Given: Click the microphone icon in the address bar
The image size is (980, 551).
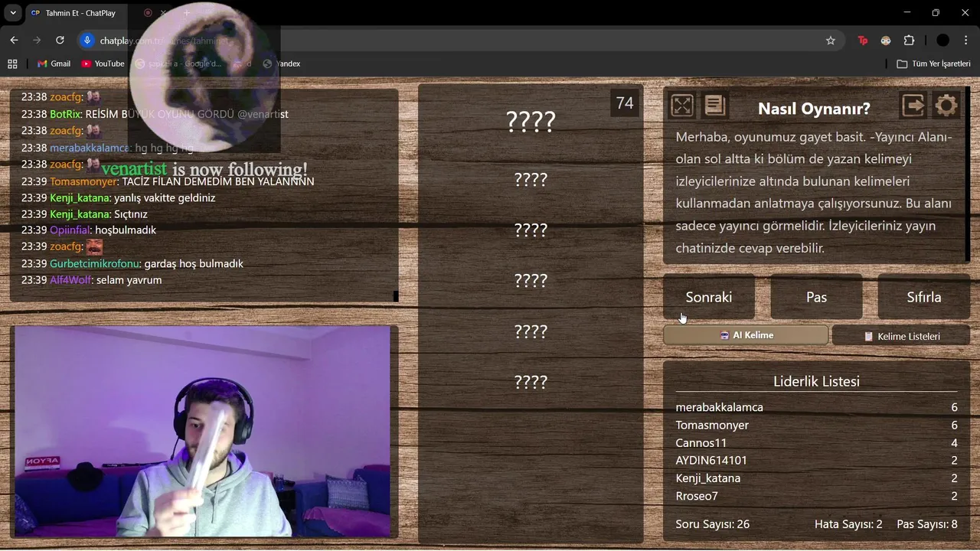Looking at the screenshot, I should pyautogui.click(x=87, y=41).
